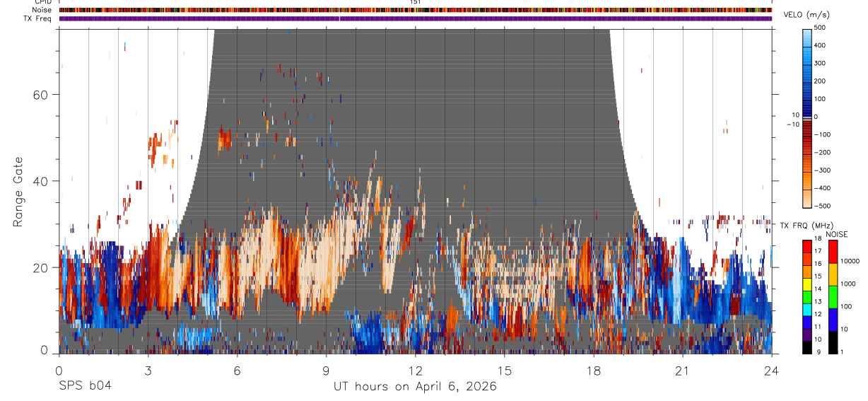Image resolution: width=868 pixels, height=401 pixels.
Task: Click the 16 label on TX FRQ scale
Action: click(x=819, y=265)
